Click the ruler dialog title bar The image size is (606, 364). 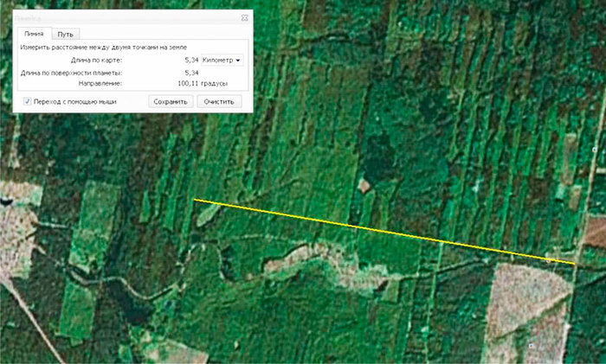click(x=121, y=17)
